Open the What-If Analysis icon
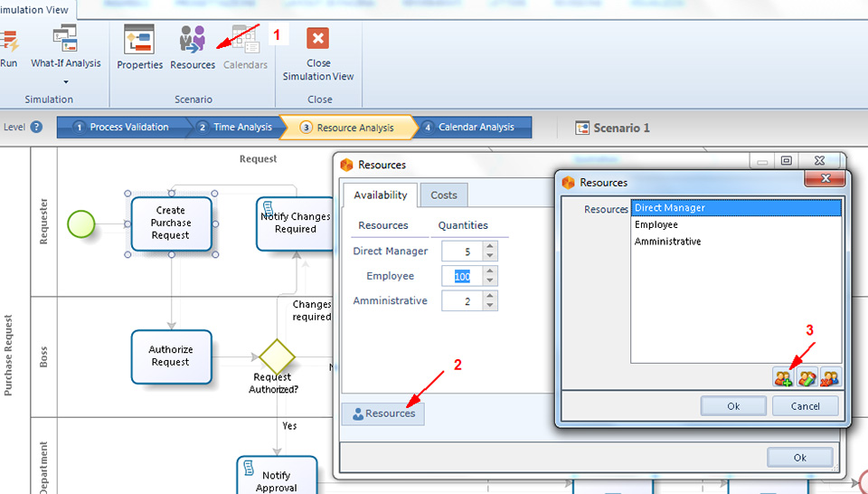This screenshot has height=494, width=868. tap(65, 39)
